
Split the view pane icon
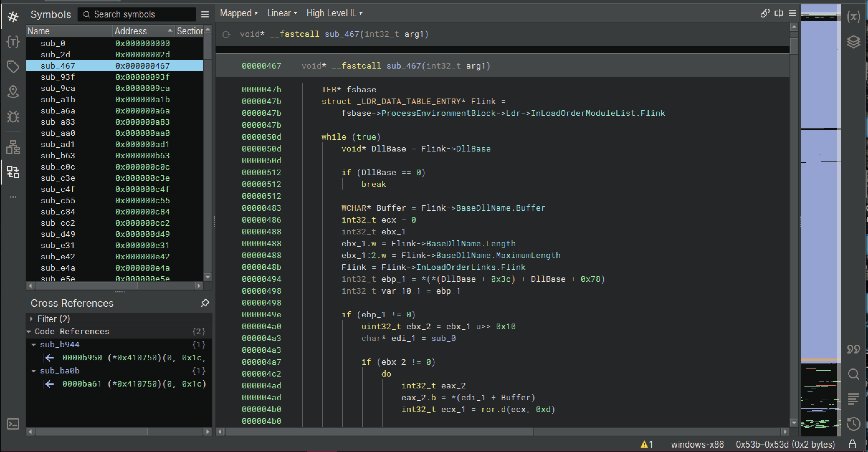tap(779, 13)
